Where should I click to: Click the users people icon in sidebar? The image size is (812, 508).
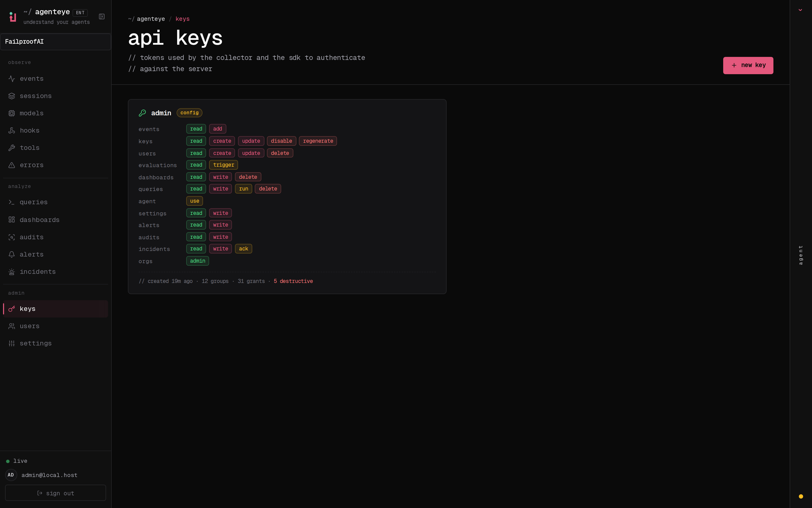pyautogui.click(x=12, y=326)
